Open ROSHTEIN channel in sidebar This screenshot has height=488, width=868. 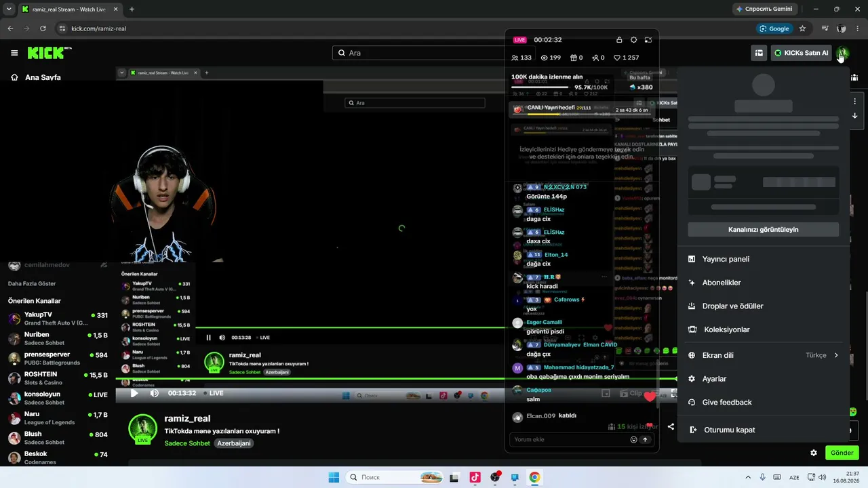[58, 378]
